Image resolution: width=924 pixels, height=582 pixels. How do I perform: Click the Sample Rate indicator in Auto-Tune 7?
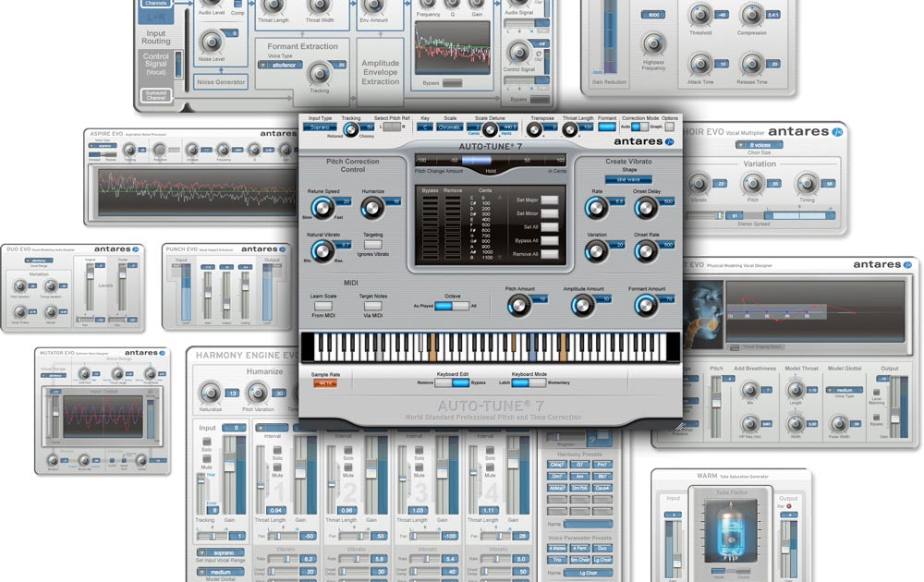[x=324, y=382]
